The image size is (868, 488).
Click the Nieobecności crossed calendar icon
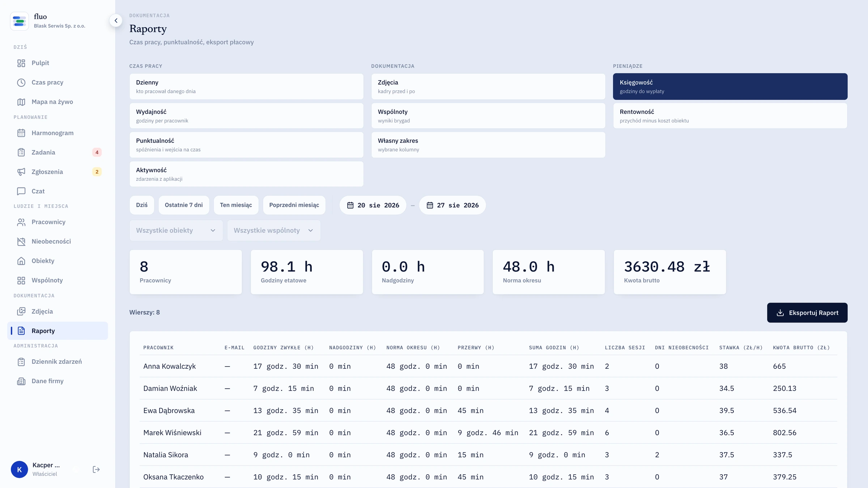[21, 242]
